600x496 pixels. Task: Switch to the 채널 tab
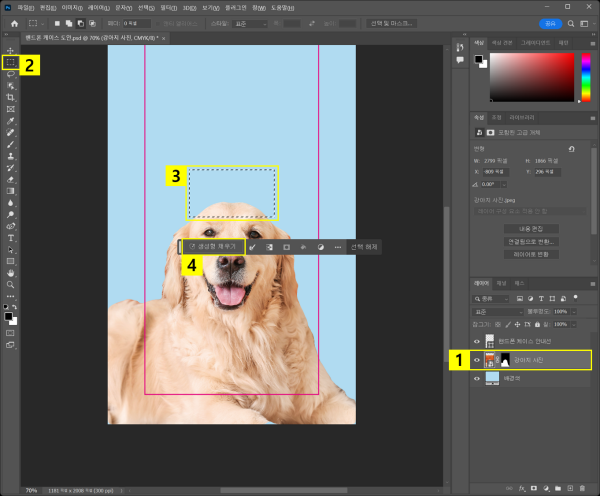tap(502, 283)
